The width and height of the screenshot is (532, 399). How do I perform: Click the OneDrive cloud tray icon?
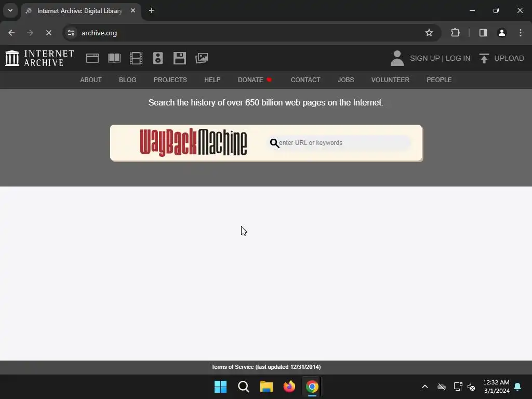click(442, 387)
